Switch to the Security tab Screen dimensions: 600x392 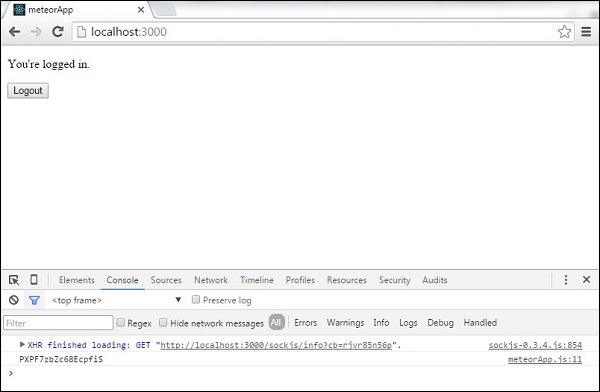coord(395,280)
